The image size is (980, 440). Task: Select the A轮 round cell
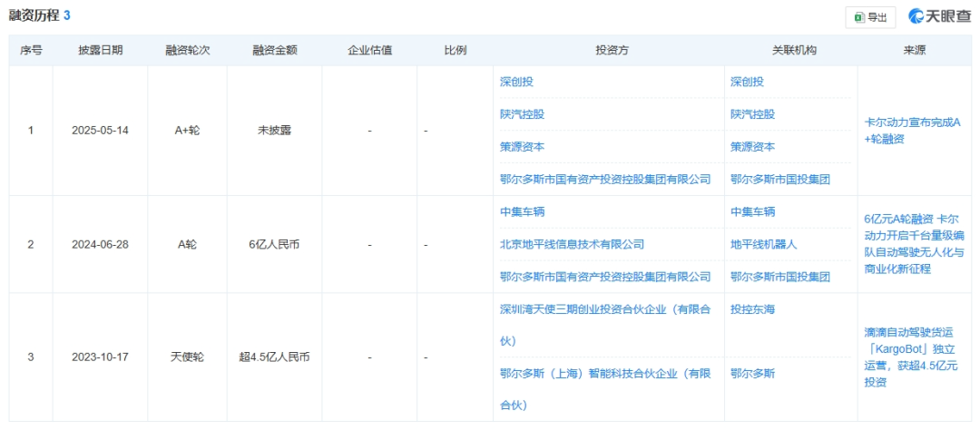(x=188, y=244)
